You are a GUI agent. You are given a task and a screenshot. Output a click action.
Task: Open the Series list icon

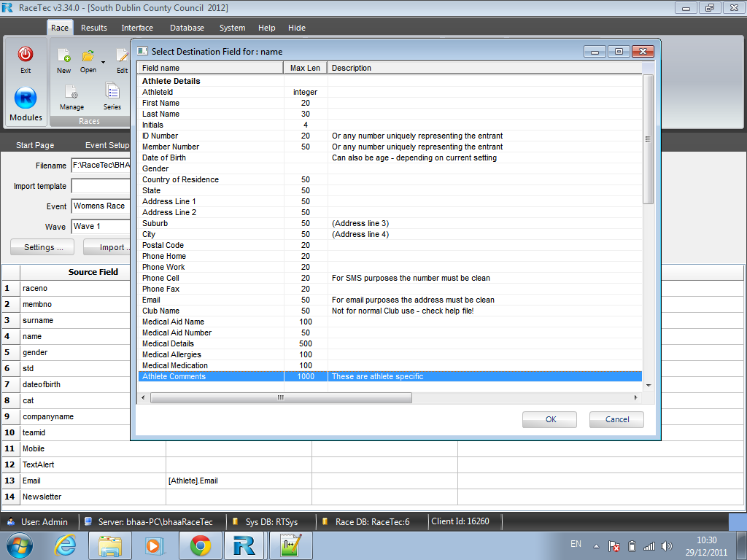pos(112,90)
